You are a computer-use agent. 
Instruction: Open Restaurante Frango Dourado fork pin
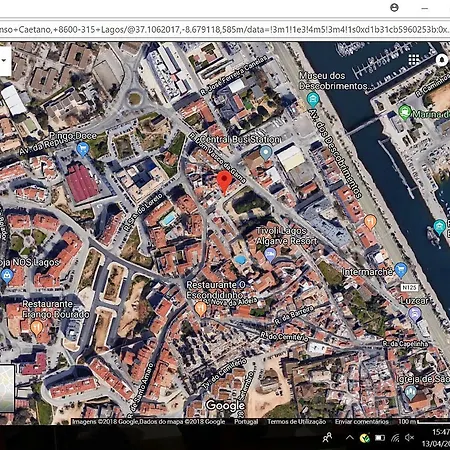(36, 328)
